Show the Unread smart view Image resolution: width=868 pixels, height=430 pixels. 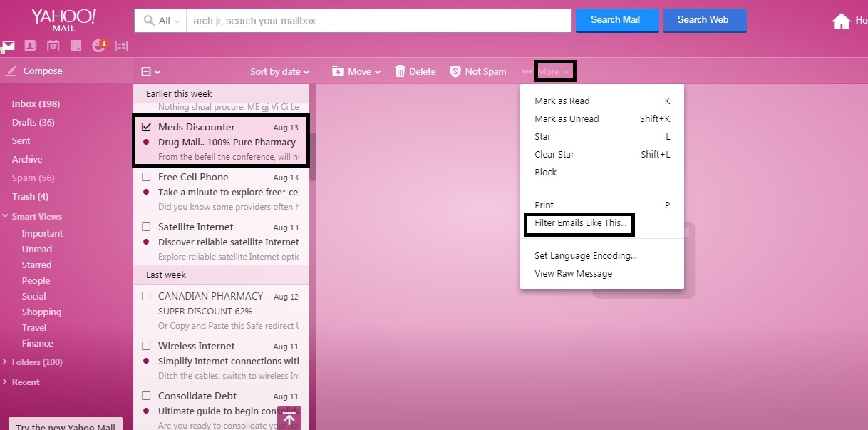click(x=37, y=249)
